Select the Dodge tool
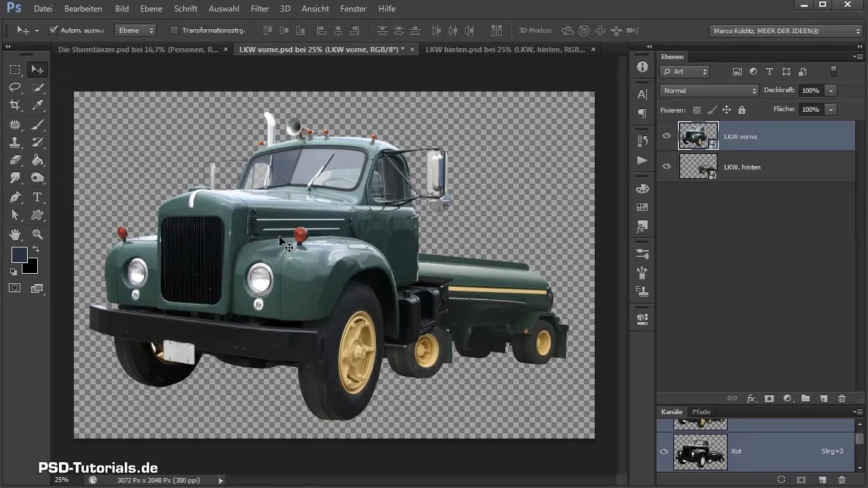Image resolution: width=868 pixels, height=488 pixels. coord(38,178)
